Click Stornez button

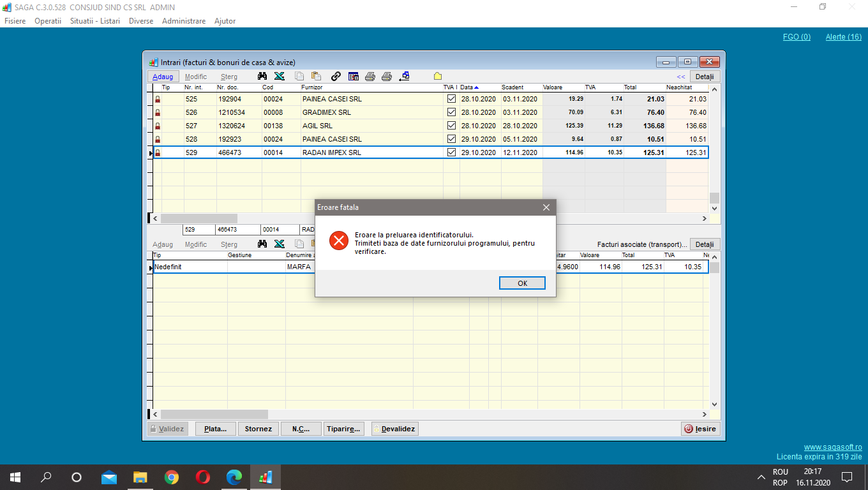[258, 429]
